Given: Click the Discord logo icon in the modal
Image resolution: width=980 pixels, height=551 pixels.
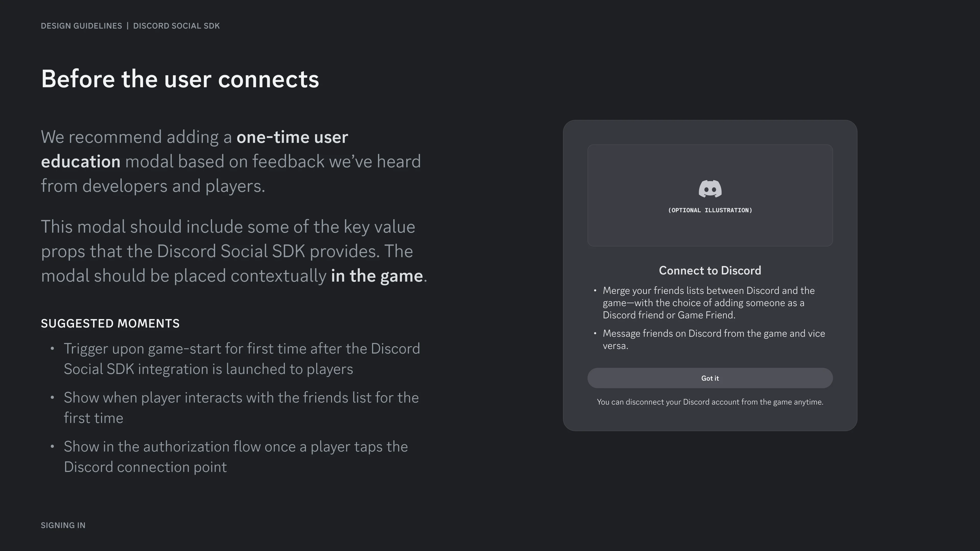Looking at the screenshot, I should (710, 189).
